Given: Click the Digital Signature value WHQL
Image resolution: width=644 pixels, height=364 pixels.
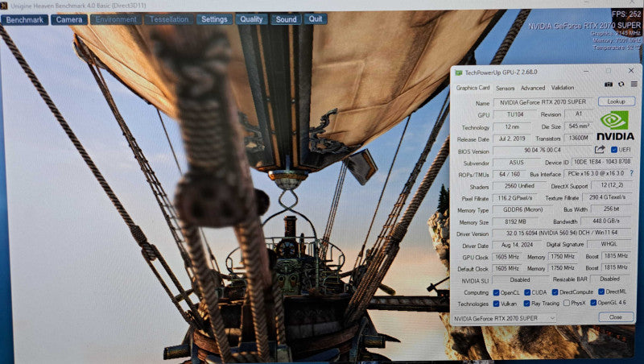Looking at the screenshot, I should point(609,244).
